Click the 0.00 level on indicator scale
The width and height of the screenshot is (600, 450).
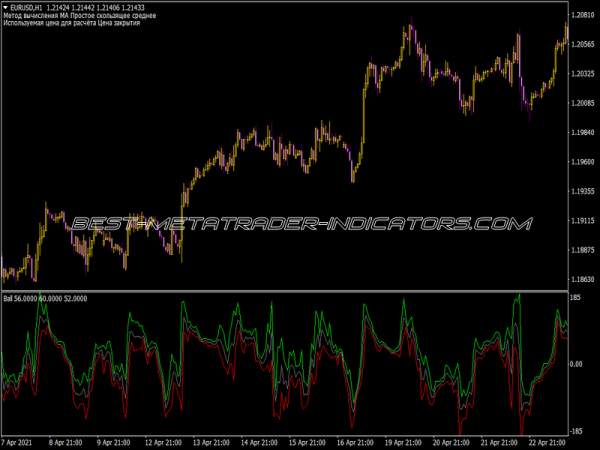(576, 364)
